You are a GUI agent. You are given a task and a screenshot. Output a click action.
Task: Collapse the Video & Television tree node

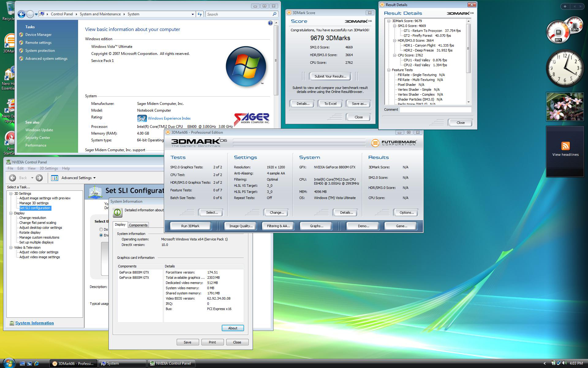tap(11, 247)
